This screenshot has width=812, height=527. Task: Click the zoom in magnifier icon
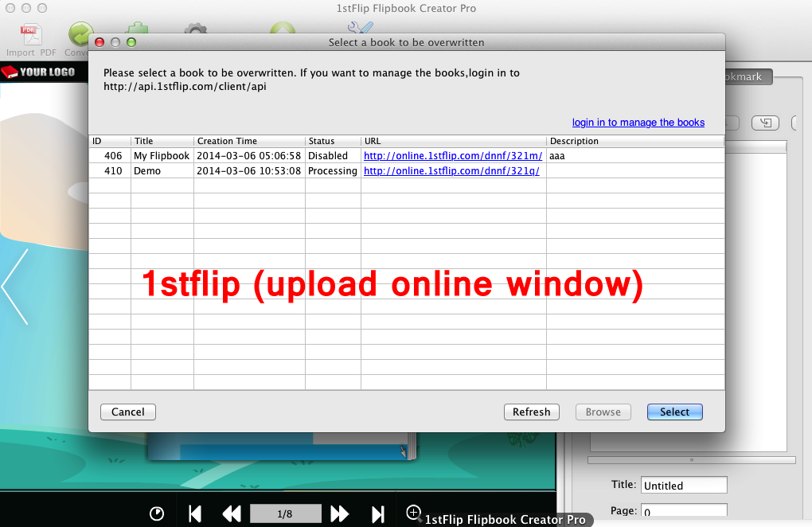point(413,513)
